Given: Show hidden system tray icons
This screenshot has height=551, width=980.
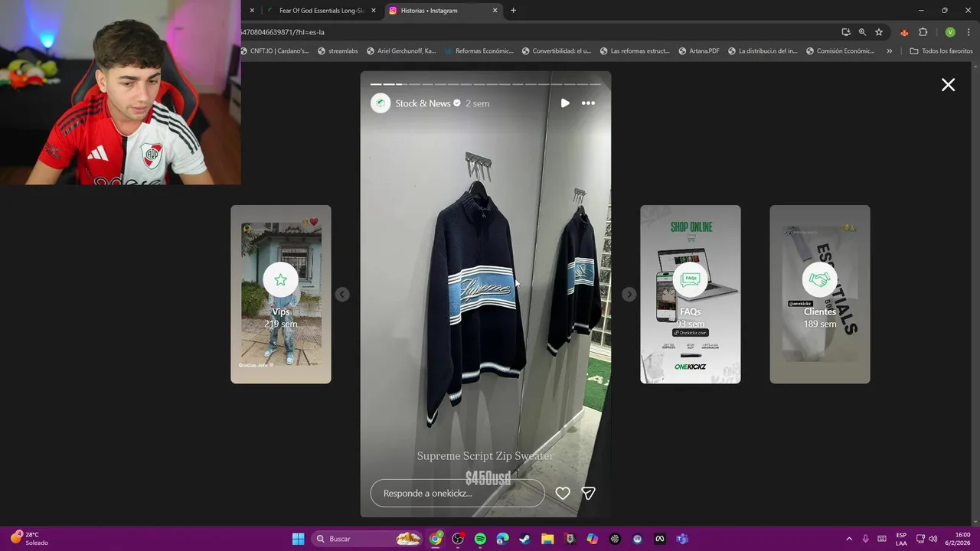Looking at the screenshot, I should (x=848, y=539).
